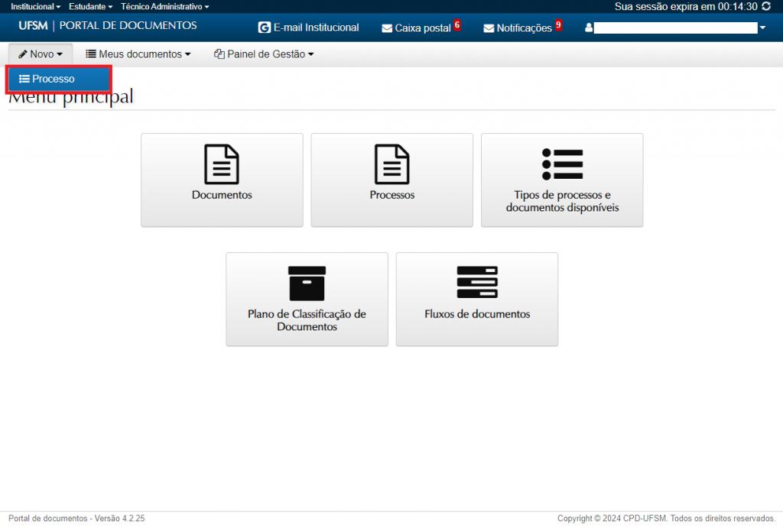
Task: Expand the Estudante dropdown menu
Action: click(x=90, y=6)
